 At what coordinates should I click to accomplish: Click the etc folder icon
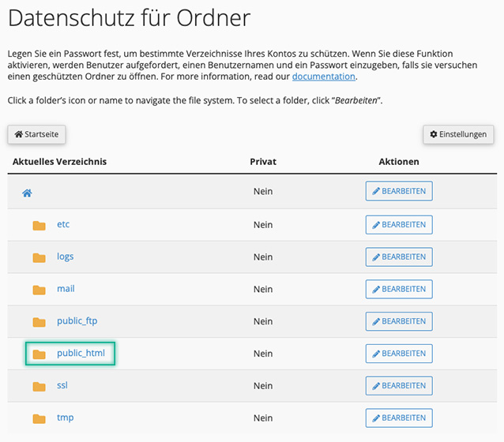39,225
